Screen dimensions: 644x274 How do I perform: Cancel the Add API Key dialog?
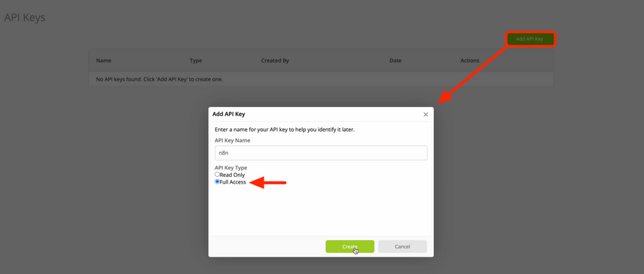coord(402,246)
